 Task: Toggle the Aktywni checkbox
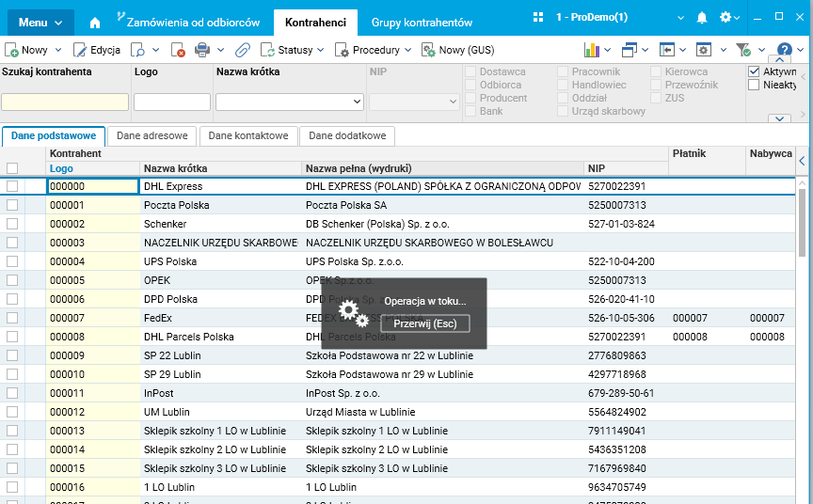(754, 71)
